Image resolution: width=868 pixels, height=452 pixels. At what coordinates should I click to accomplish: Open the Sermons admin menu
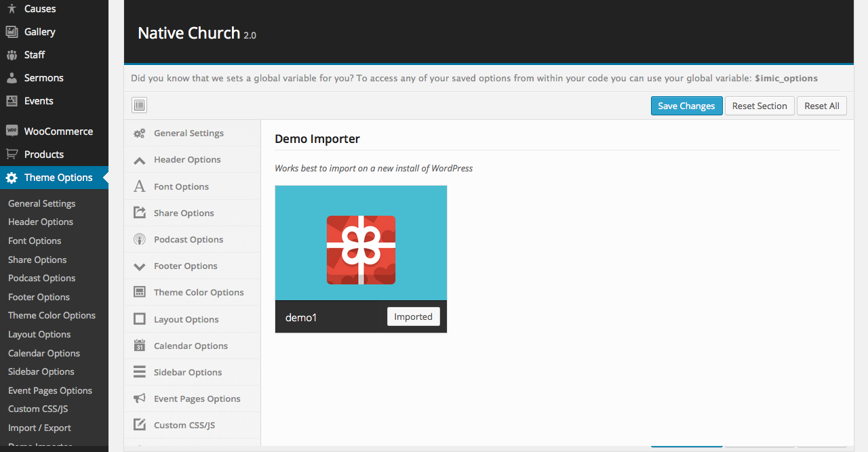tap(43, 78)
